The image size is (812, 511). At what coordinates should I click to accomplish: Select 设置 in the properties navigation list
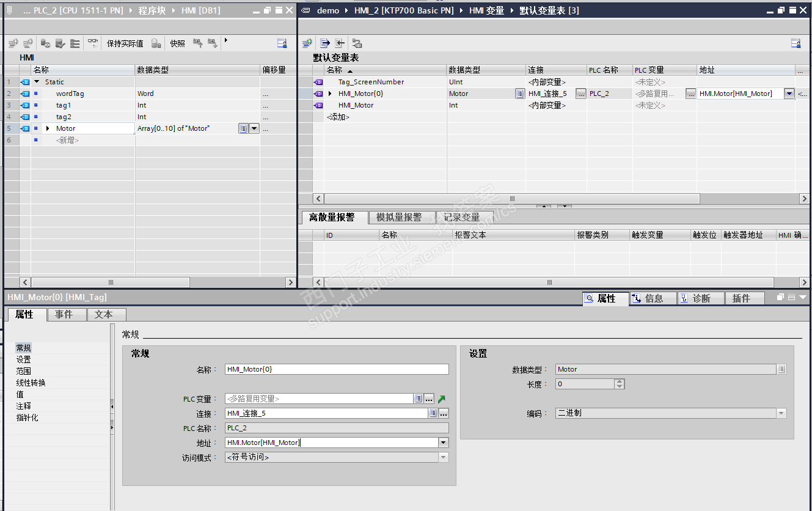(x=23, y=359)
